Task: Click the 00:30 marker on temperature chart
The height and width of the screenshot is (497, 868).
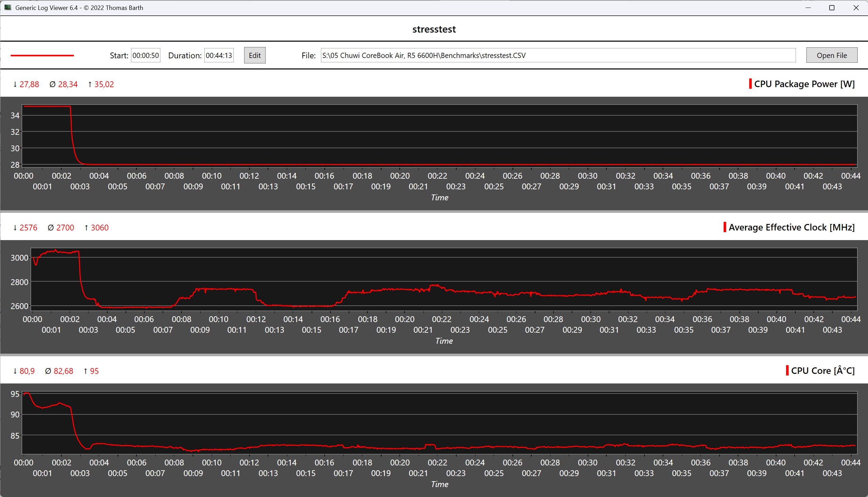Action: pyautogui.click(x=587, y=462)
